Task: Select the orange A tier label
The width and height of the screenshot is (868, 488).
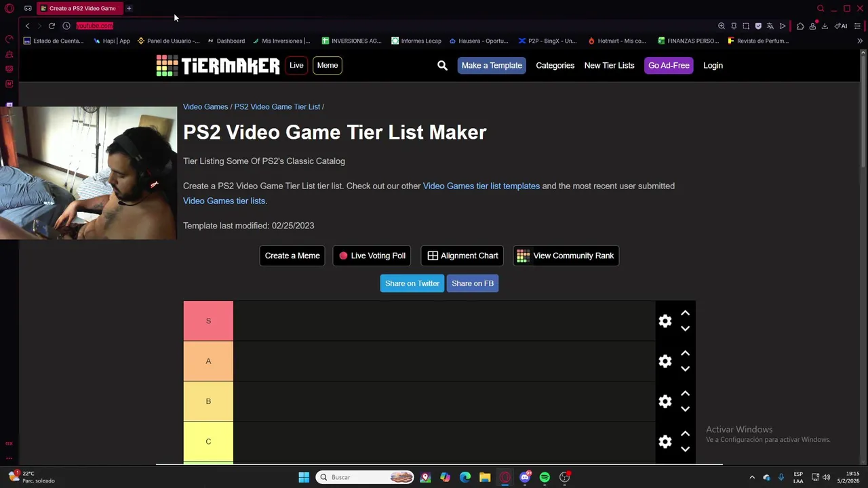Action: [x=208, y=361]
